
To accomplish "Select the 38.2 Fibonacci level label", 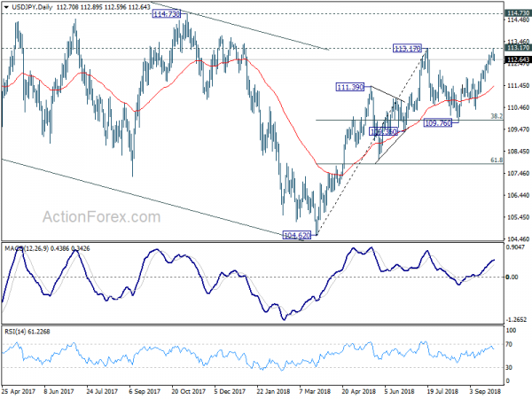I will [x=497, y=116].
